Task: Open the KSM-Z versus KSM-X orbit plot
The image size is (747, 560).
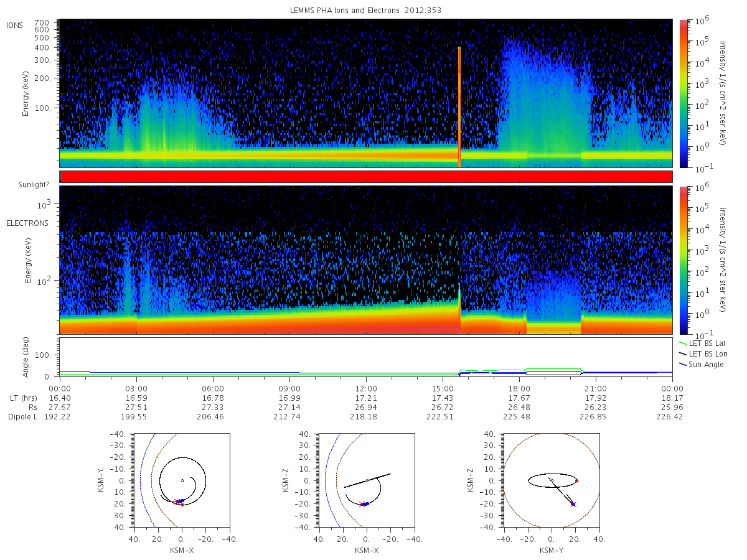Action: point(366,480)
